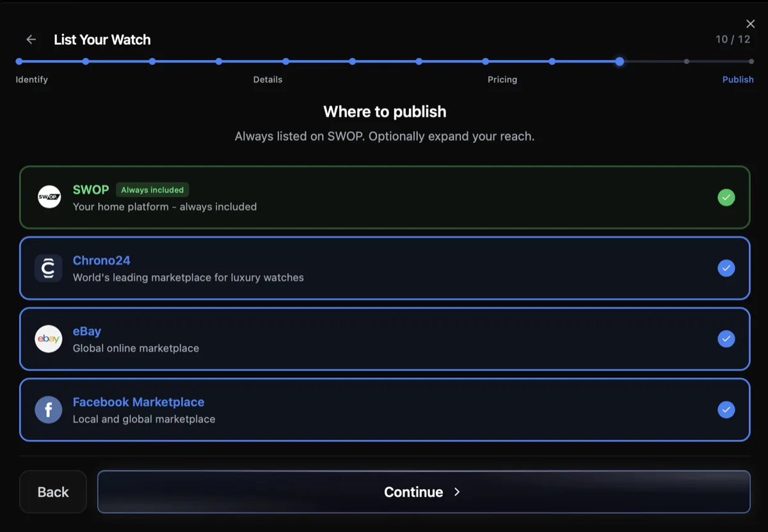Click the Always included badge
The width and height of the screenshot is (768, 532).
pyautogui.click(x=152, y=190)
